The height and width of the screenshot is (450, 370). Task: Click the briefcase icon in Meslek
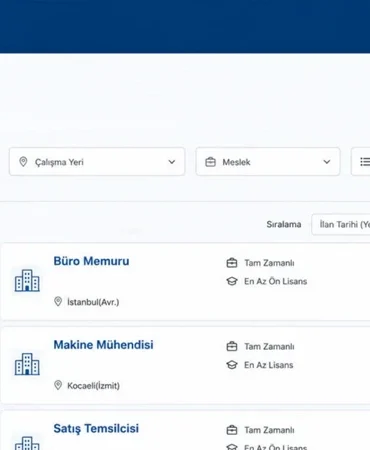(x=210, y=162)
